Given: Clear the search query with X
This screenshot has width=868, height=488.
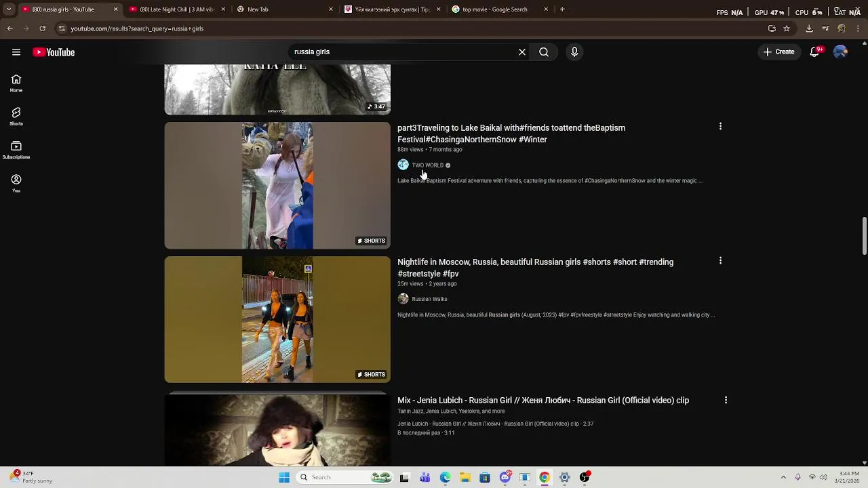Looking at the screenshot, I should (522, 52).
